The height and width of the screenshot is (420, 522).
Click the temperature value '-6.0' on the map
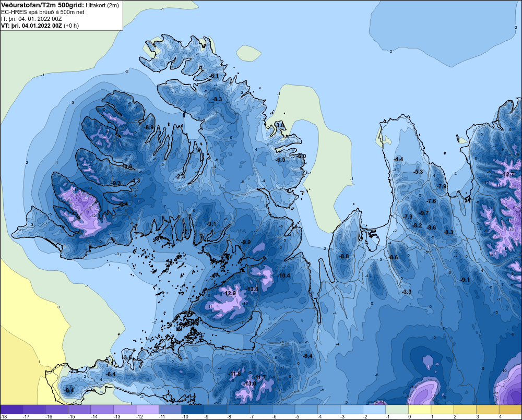click(301, 156)
